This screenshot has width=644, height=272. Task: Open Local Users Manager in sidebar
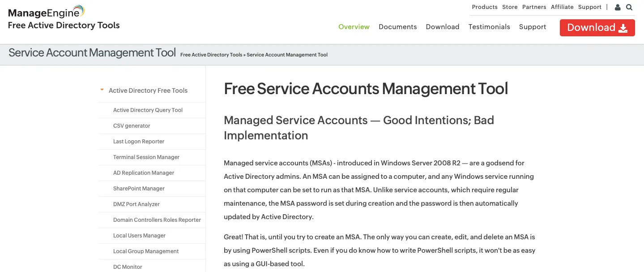click(139, 236)
